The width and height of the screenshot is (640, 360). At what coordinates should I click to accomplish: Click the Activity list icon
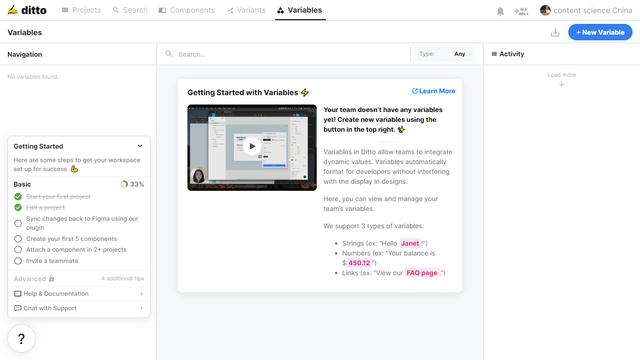494,54
